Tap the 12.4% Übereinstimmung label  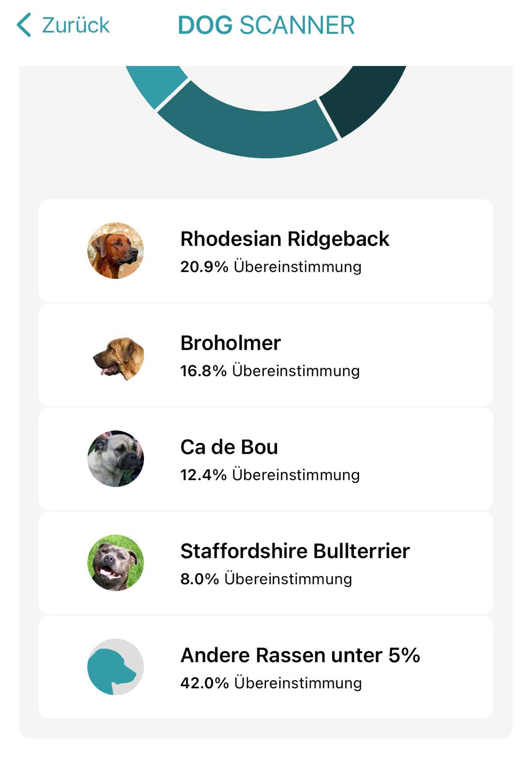click(270, 475)
